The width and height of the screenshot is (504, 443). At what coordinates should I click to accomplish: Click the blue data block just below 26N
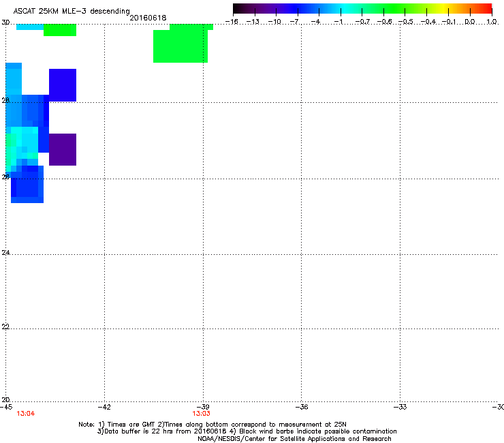(27, 187)
